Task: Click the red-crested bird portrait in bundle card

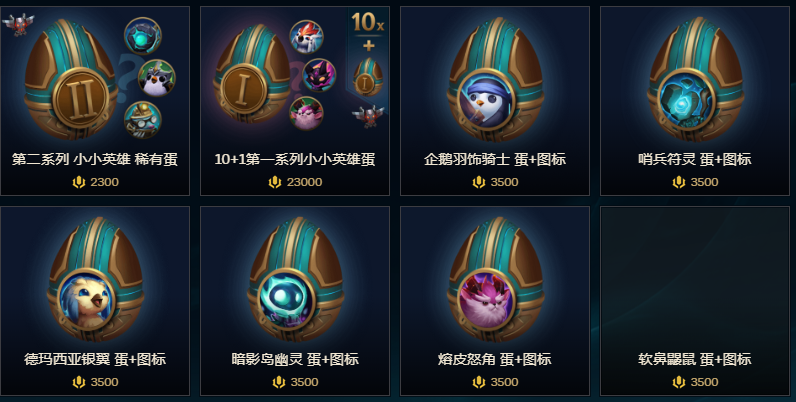Action: point(306,37)
